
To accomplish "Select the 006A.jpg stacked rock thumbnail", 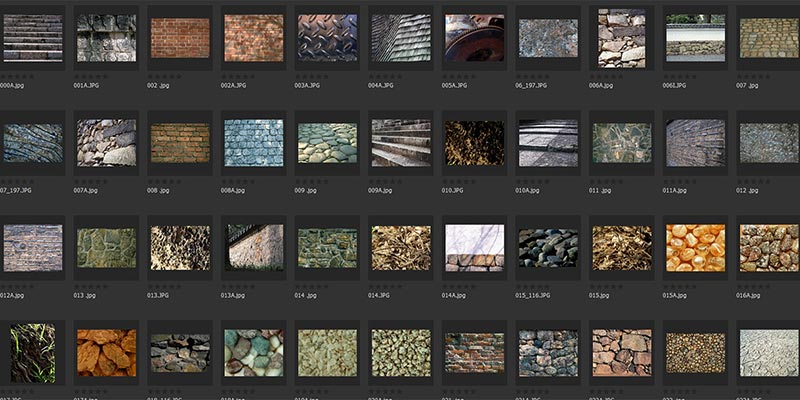I will [622, 38].
